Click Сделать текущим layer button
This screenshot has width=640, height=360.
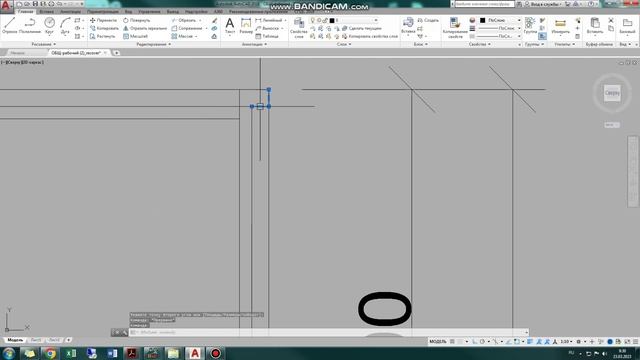click(x=362, y=28)
